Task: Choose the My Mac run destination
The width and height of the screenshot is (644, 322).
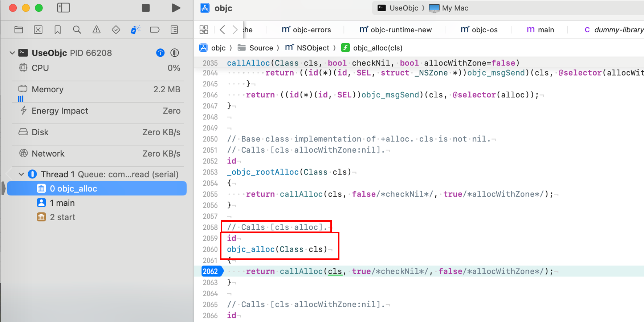Action: (449, 8)
